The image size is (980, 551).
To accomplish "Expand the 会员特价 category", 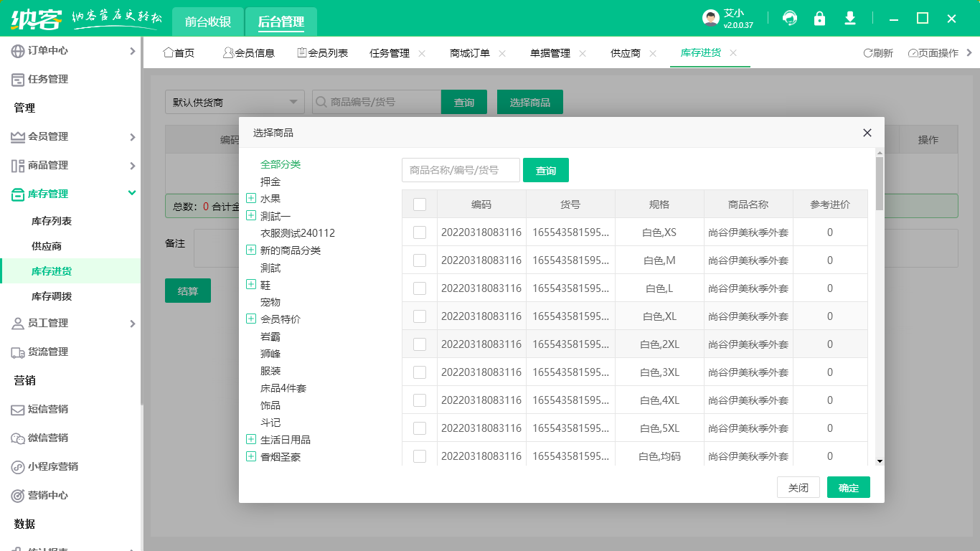I will (x=251, y=319).
